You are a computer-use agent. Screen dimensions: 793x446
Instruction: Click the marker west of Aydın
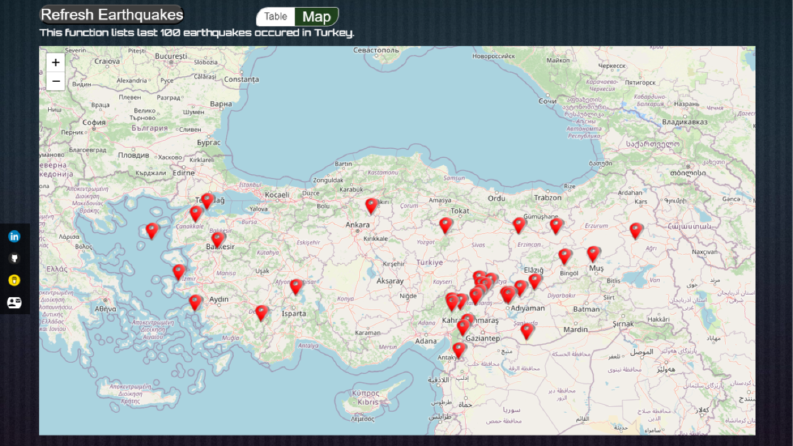coord(195,302)
